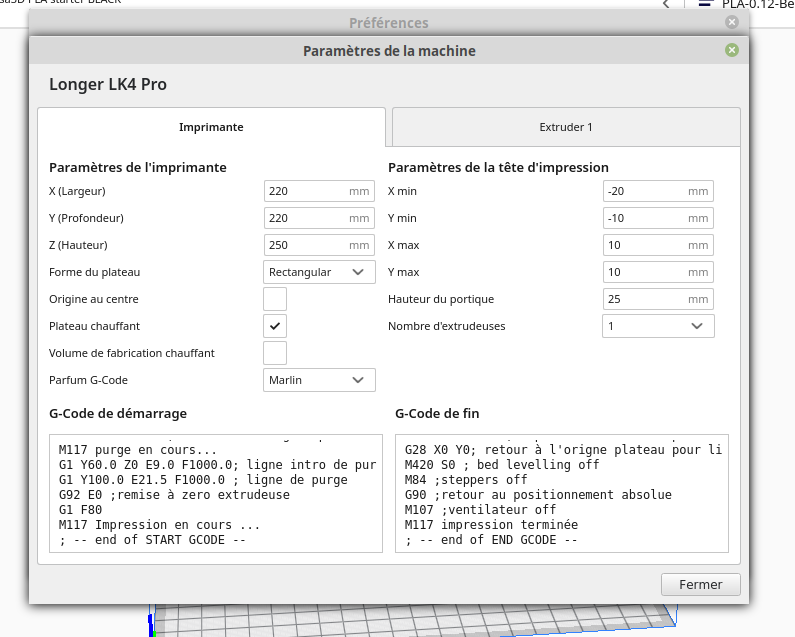Edit the X max field
The image size is (795, 637).
(x=658, y=245)
